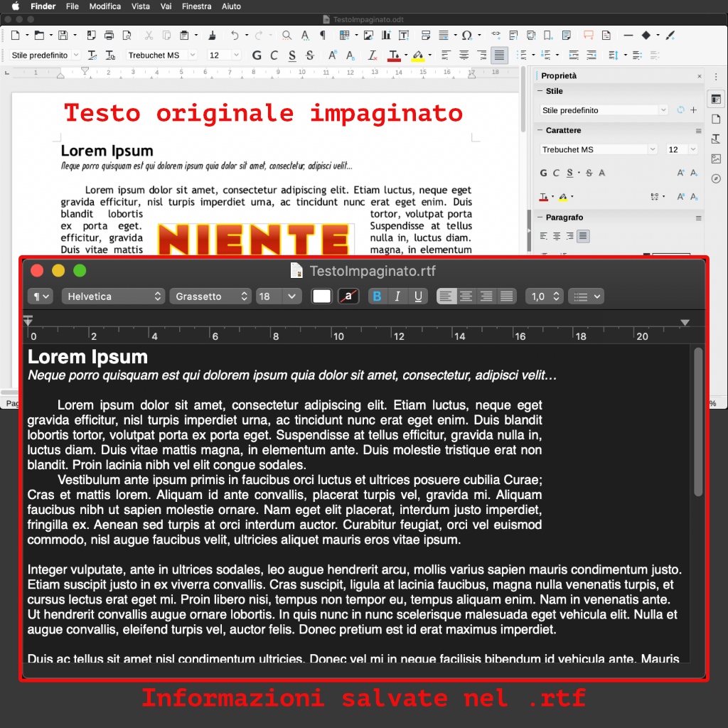Screen dimensions: 728x728
Task: Toggle Italic (I) in TextEdit toolbar
Action: tap(397, 296)
